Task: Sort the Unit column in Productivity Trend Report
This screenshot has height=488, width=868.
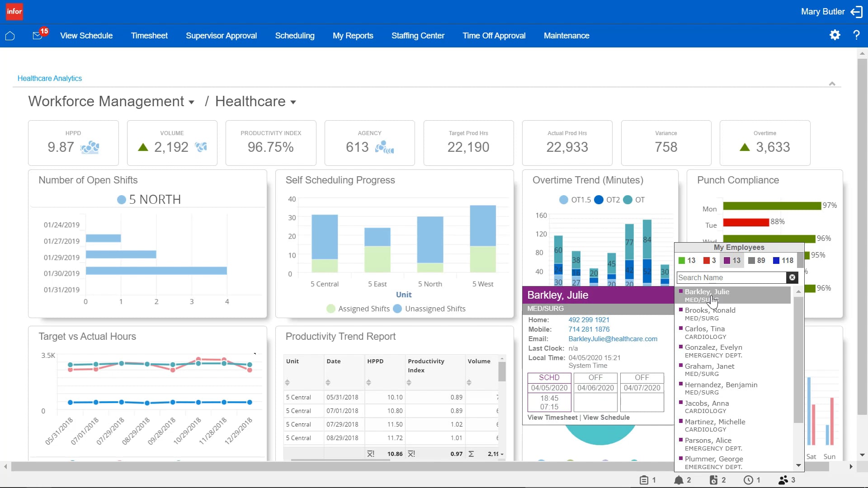Action: pos(287,383)
